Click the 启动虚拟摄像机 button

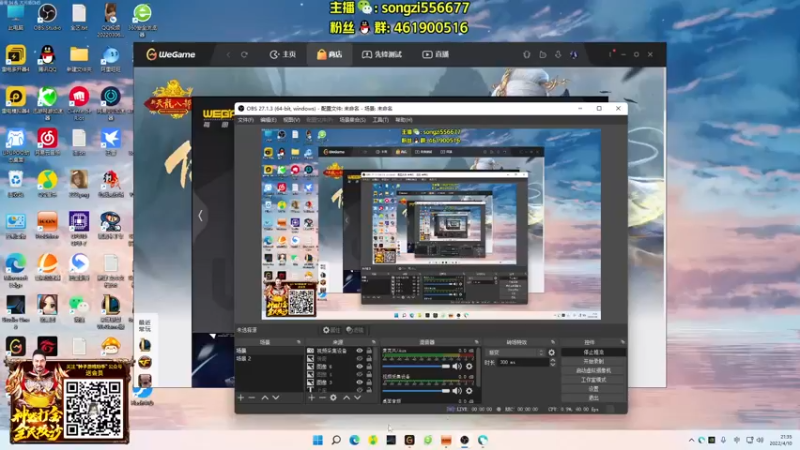(x=593, y=370)
